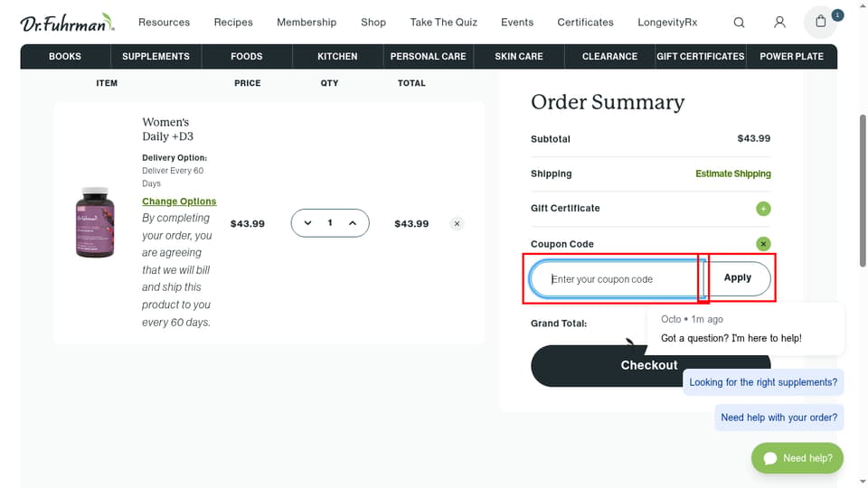
Task: Click the 'Deliver Every 60 Days' text
Action: [x=173, y=177]
